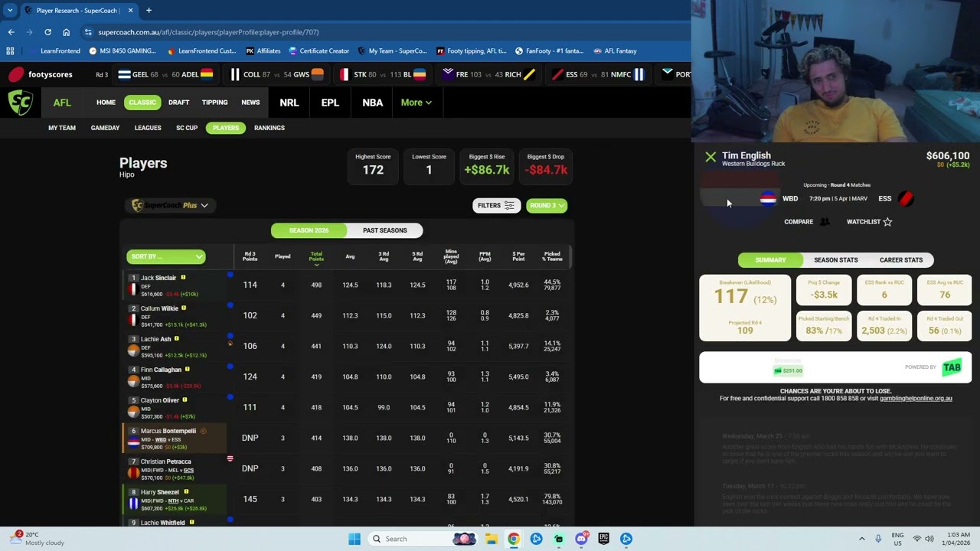Open the Gameday sub-navigation link
The width and height of the screenshot is (980, 551).
click(105, 128)
